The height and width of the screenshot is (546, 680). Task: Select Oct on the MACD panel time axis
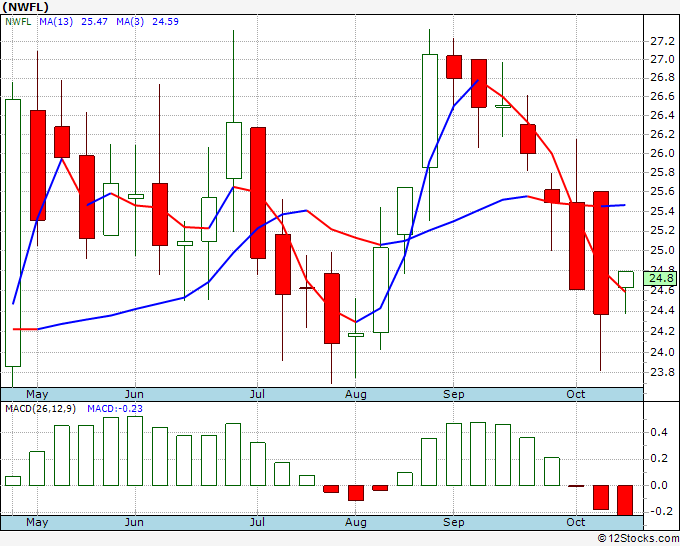pos(575,522)
